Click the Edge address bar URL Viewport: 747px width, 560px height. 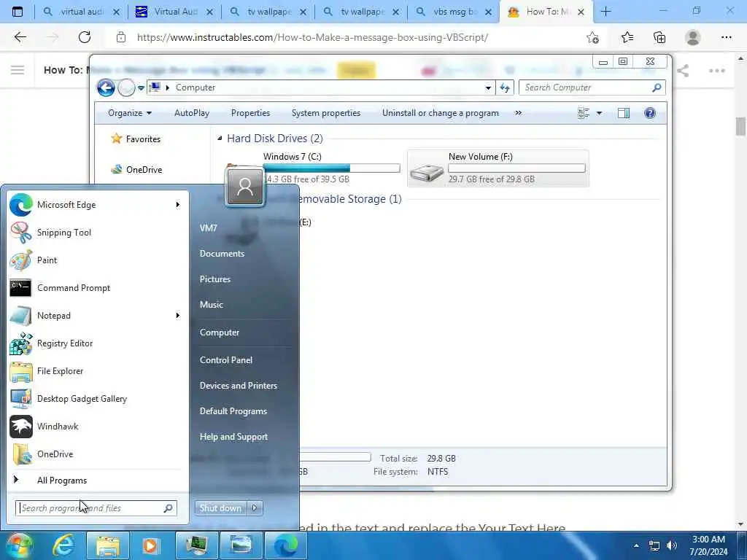(x=312, y=37)
